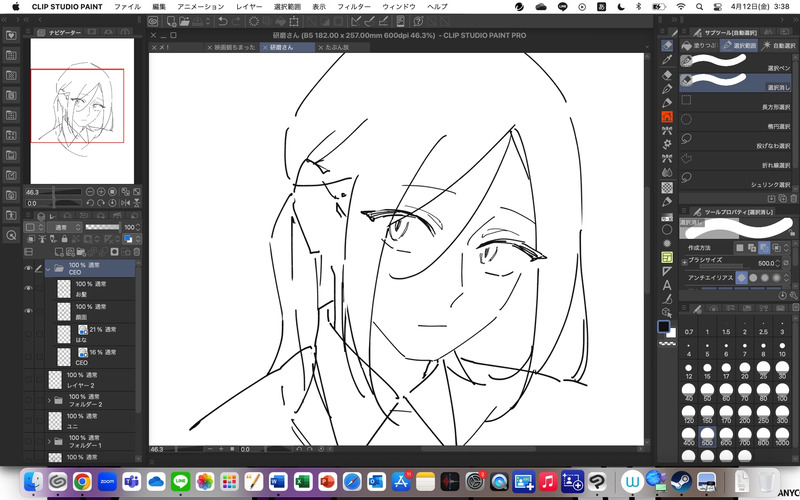The height and width of the screenshot is (500, 800).
Task: Select the gradient tool in toolbox
Action: tap(667, 218)
